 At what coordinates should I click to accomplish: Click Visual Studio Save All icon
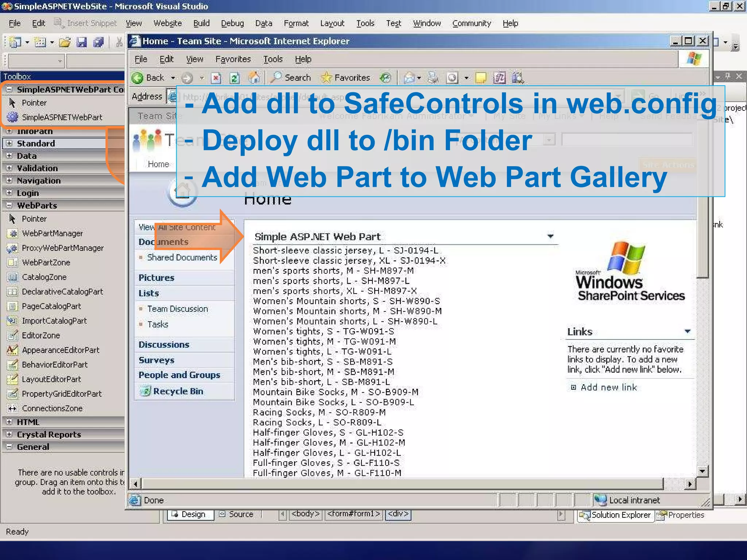click(98, 42)
